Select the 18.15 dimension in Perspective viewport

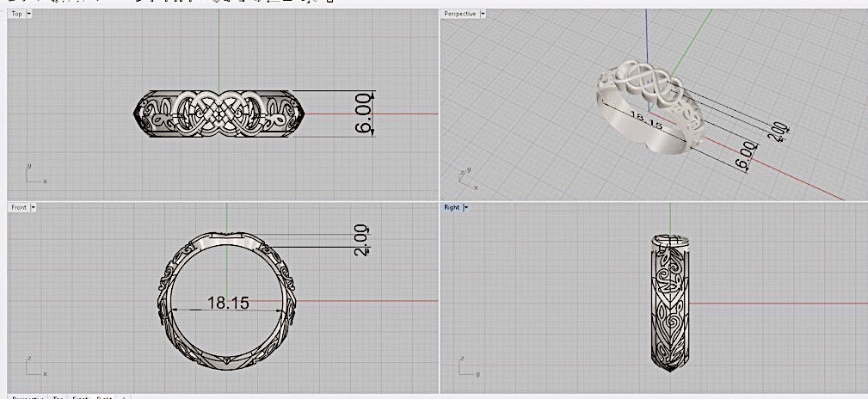click(x=647, y=123)
